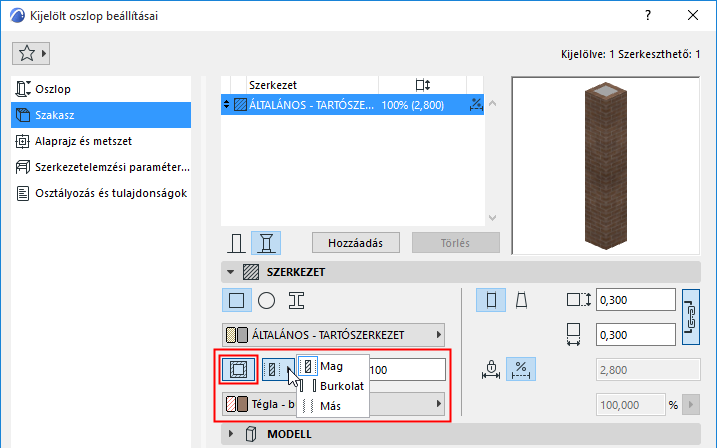Screen dimensions: 717x448
Task: Click the segment height column header icon
Action: click(423, 85)
